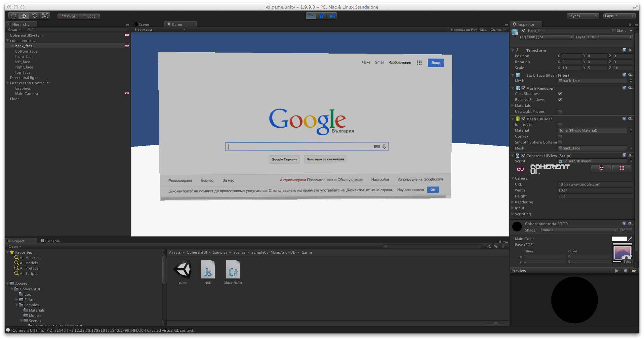Collapse First Person Controller in hierarchy
The image size is (644, 340).
pos(8,83)
